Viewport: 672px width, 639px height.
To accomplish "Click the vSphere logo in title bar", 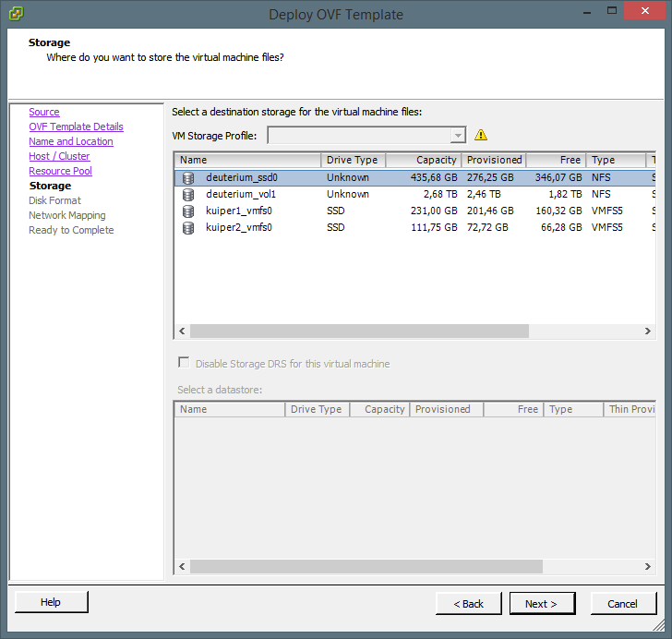I will point(16,14).
